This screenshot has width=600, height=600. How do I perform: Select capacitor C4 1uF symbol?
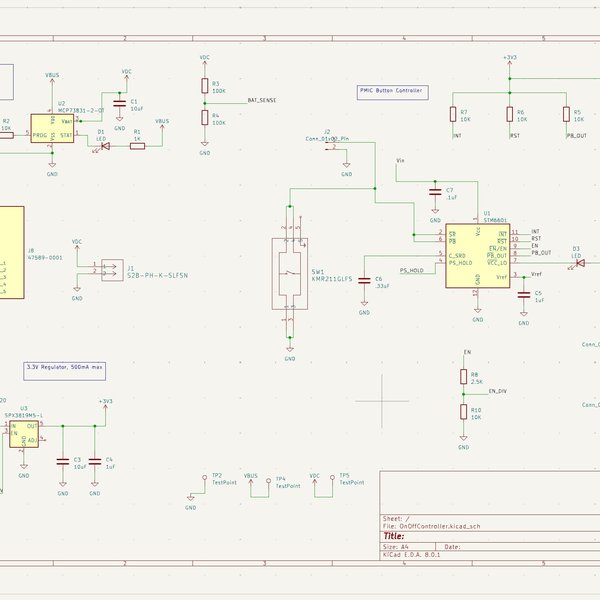coord(95,461)
